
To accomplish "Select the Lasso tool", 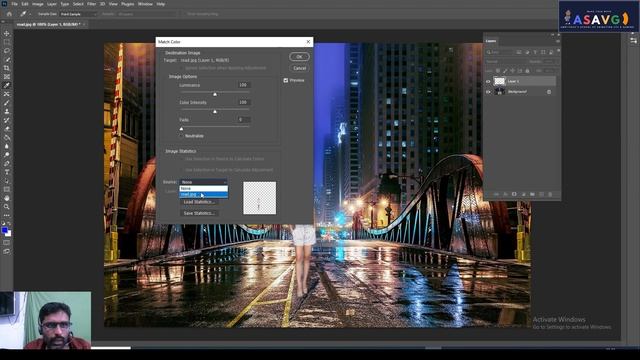I will pyautogui.click(x=7, y=51).
